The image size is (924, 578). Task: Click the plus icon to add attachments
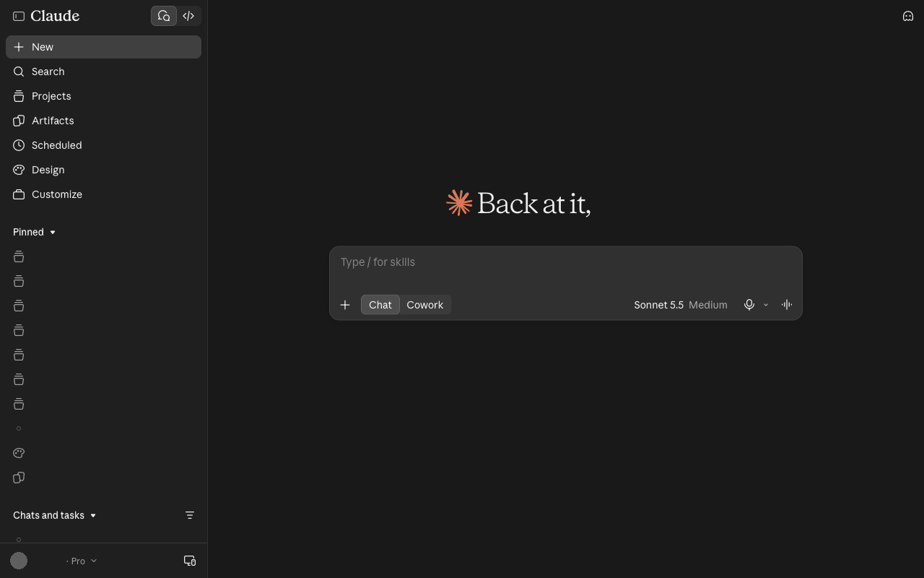tap(345, 305)
